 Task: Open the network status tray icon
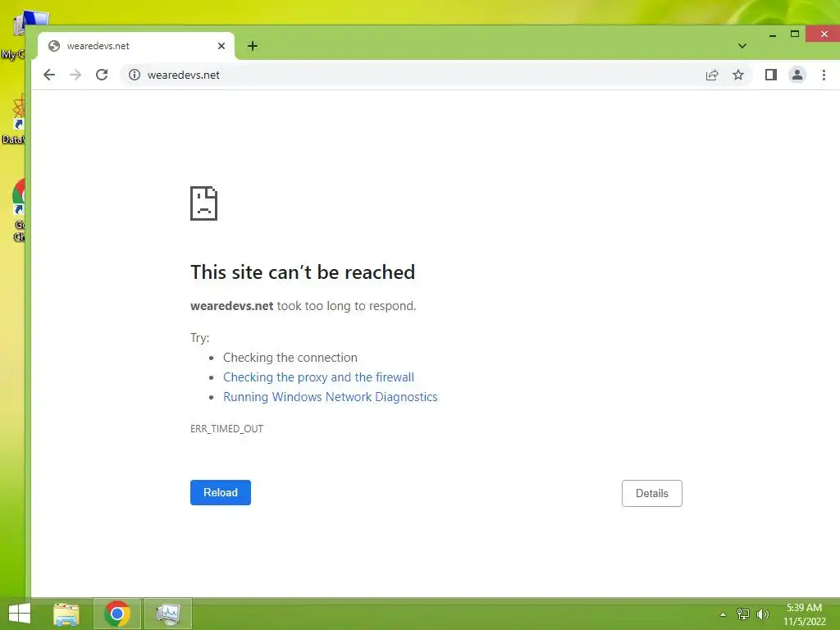pos(743,614)
